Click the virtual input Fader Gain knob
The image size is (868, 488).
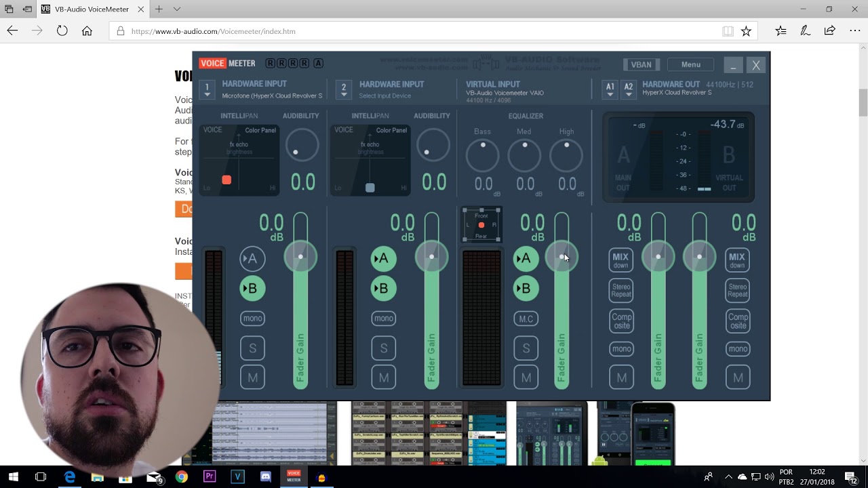(561, 257)
